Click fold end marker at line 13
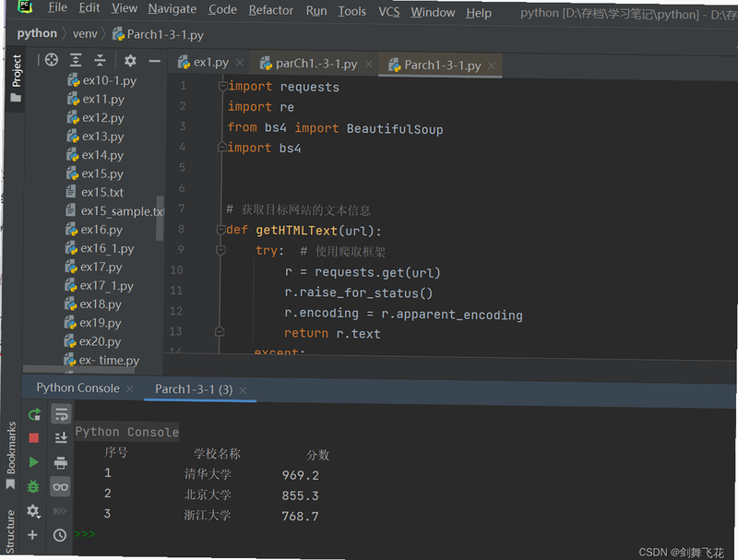This screenshot has height=560, width=738. pos(220,332)
